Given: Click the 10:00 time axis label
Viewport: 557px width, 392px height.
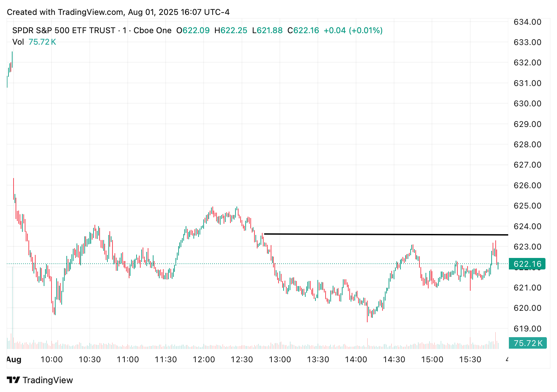Looking at the screenshot, I should [51, 360].
